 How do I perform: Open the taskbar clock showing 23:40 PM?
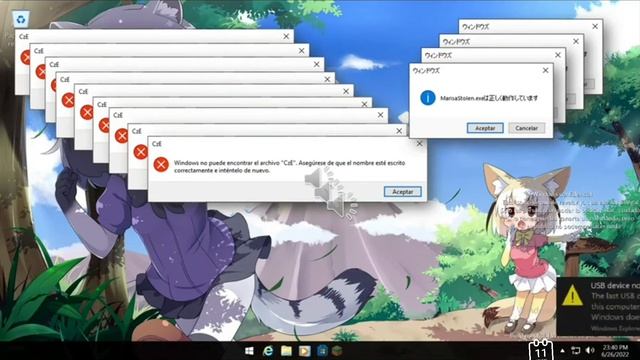(x=614, y=351)
